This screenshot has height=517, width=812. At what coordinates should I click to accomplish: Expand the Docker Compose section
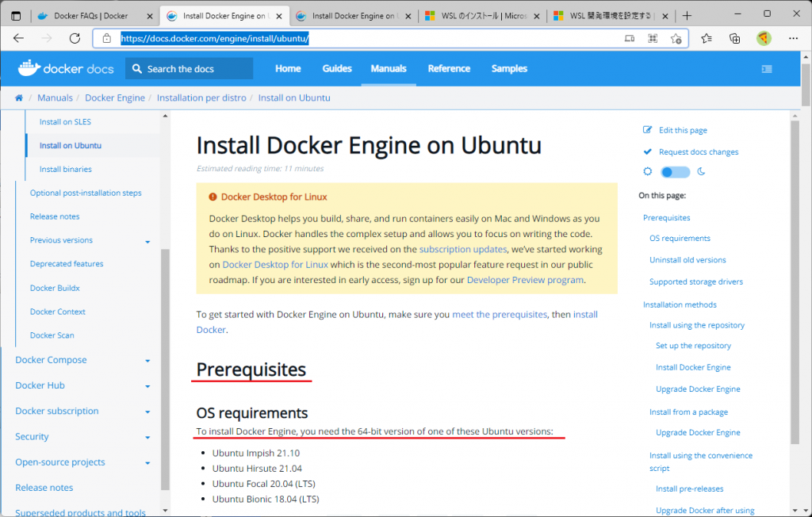tap(147, 361)
